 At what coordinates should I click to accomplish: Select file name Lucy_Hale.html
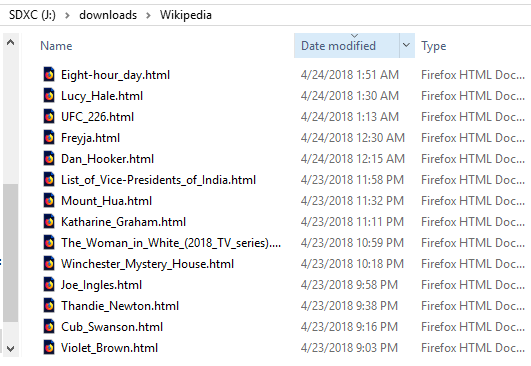click(x=102, y=96)
